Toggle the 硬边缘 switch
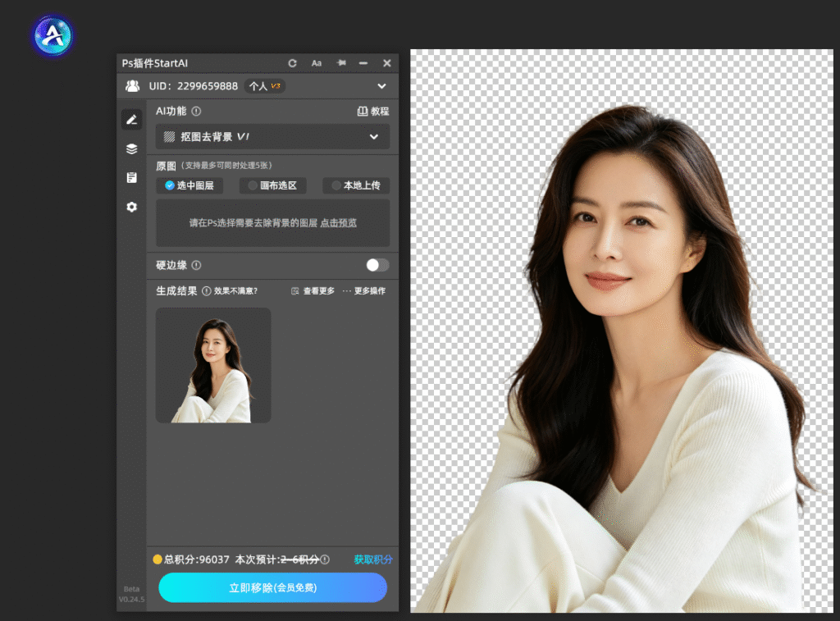This screenshot has height=621, width=840. 377,265
